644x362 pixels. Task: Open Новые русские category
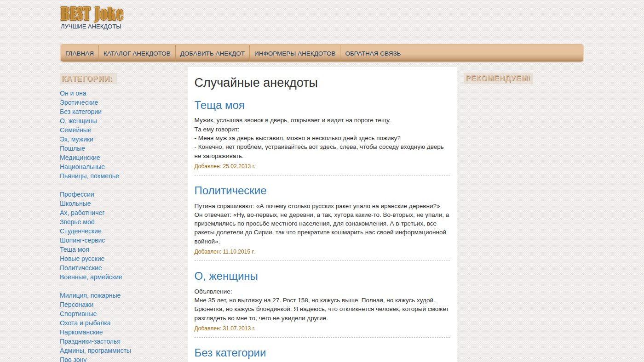82,259
